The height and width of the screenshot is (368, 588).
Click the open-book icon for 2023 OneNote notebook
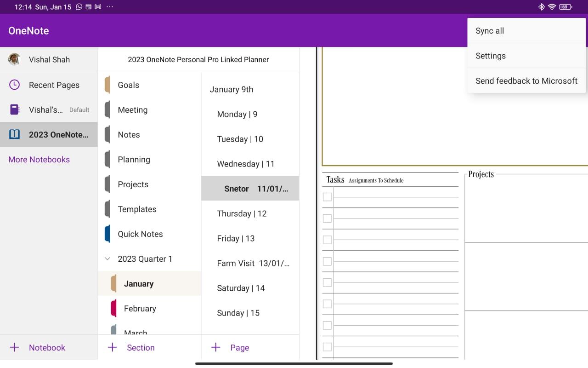tap(14, 134)
